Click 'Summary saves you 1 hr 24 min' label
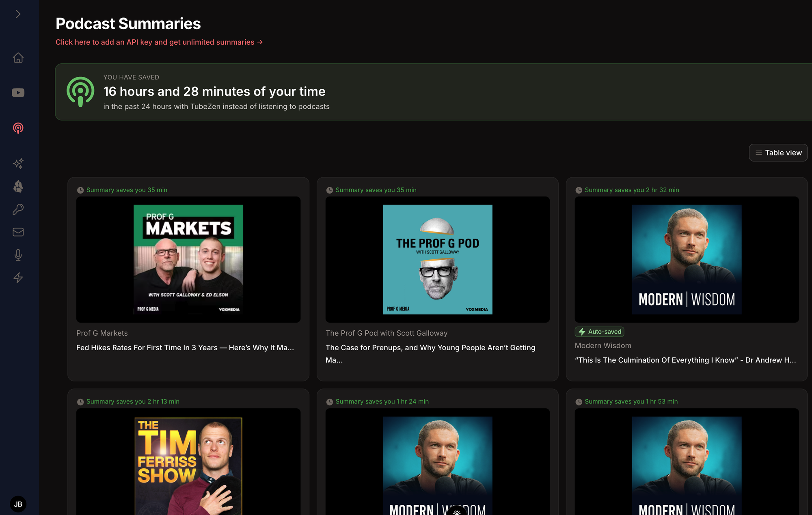 (382, 401)
